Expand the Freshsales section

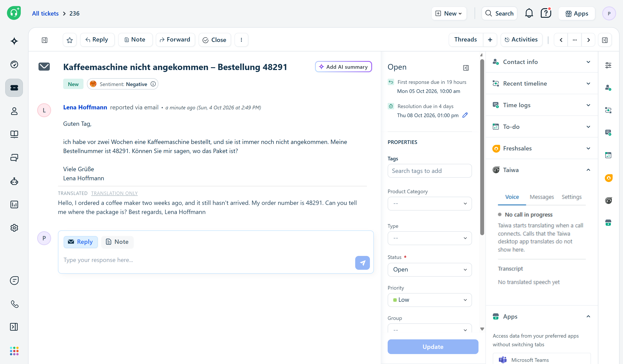point(542,148)
